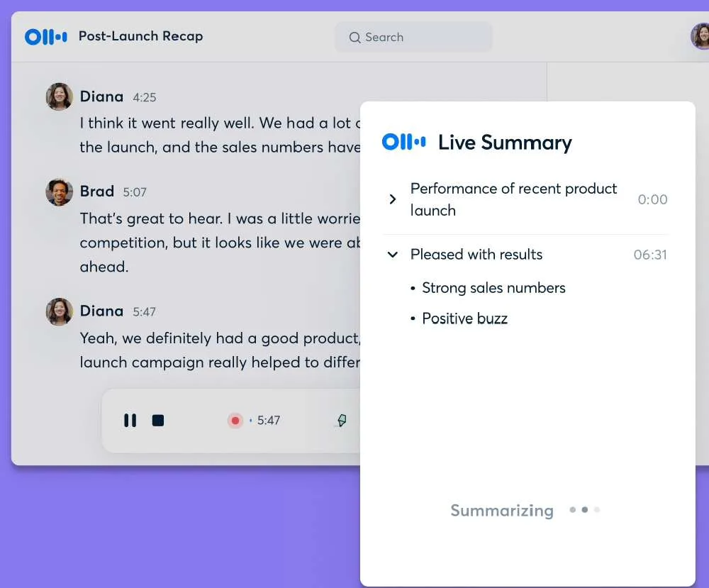Jump to the 0:00 summary timestamp
This screenshot has height=588, width=709.
(x=652, y=199)
